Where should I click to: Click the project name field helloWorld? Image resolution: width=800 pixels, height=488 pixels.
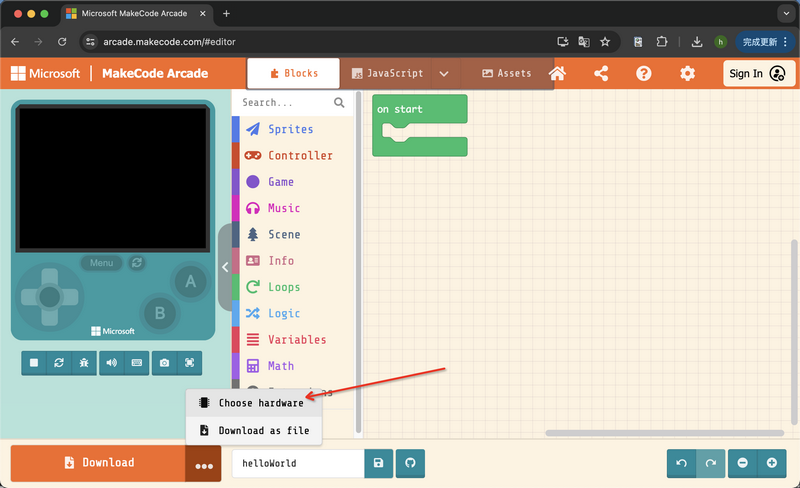pos(298,463)
